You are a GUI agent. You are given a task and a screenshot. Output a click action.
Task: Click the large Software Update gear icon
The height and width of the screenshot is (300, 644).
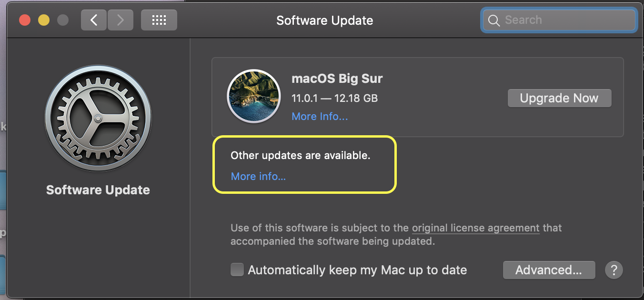tap(98, 119)
